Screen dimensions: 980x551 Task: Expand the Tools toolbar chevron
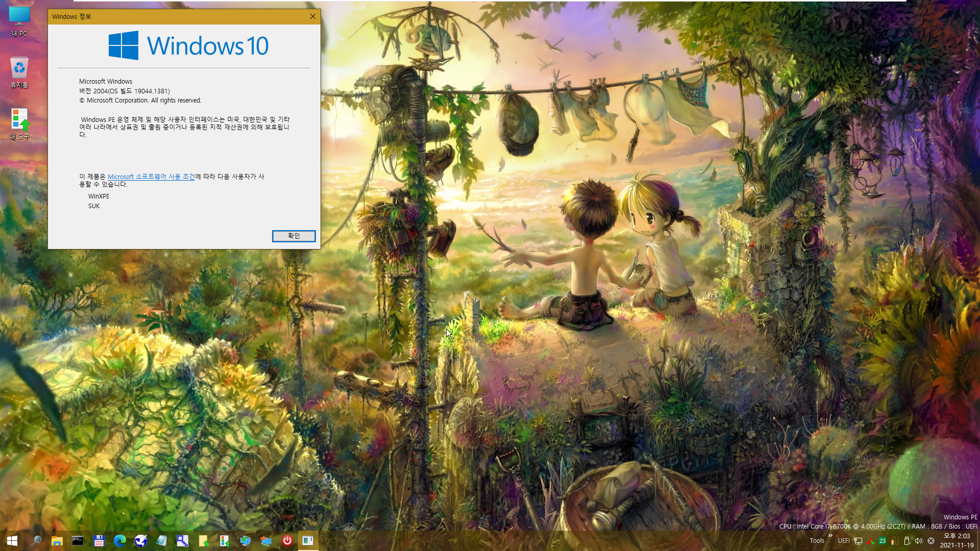coord(830,535)
